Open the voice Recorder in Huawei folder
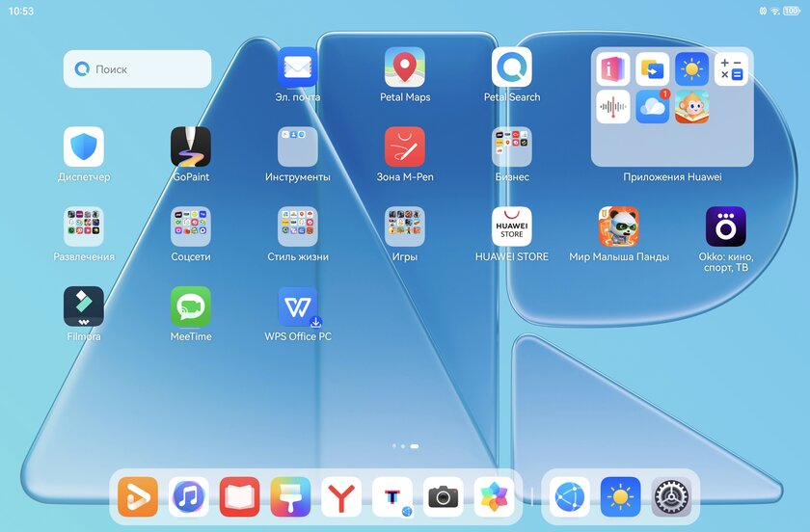 (x=612, y=107)
